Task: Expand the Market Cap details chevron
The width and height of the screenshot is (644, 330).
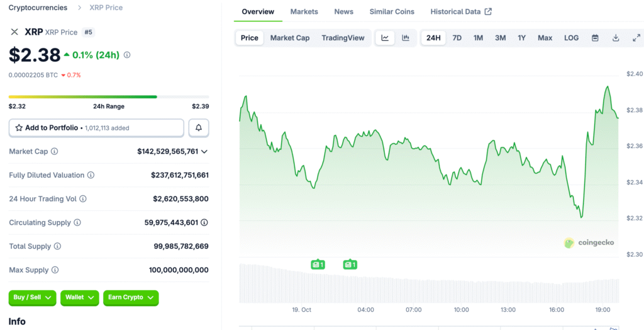Action: (x=204, y=152)
